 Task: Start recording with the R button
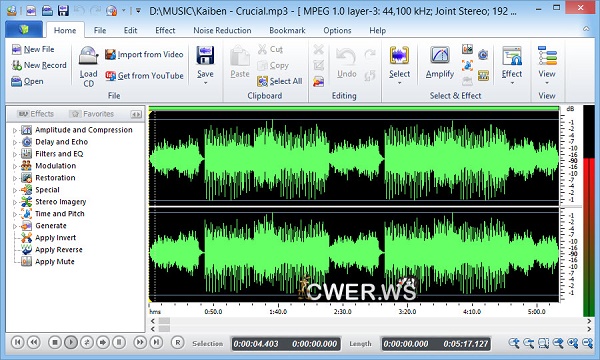click(x=178, y=342)
